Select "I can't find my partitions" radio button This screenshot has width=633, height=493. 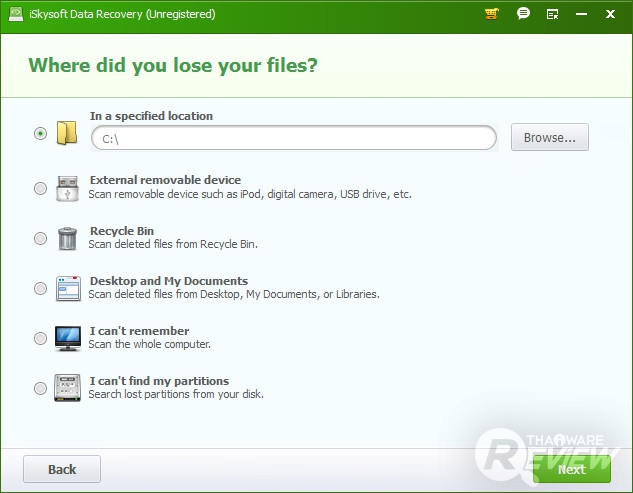(x=40, y=388)
